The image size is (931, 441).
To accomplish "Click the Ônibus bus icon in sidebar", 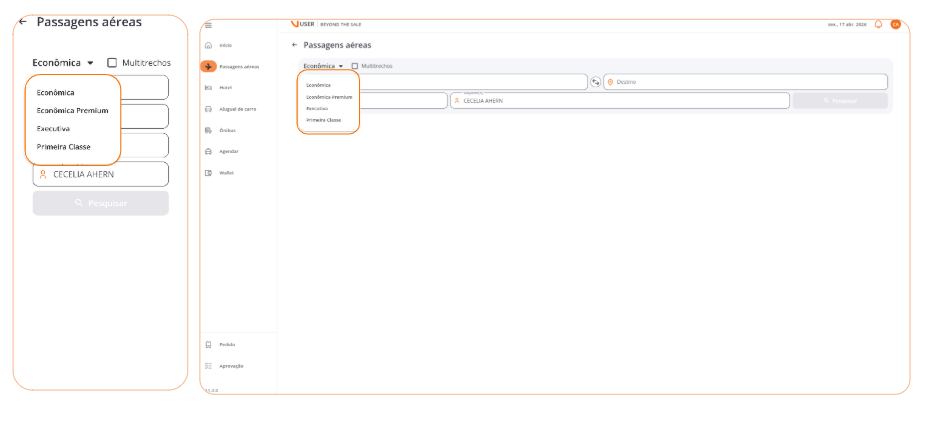I will [208, 130].
